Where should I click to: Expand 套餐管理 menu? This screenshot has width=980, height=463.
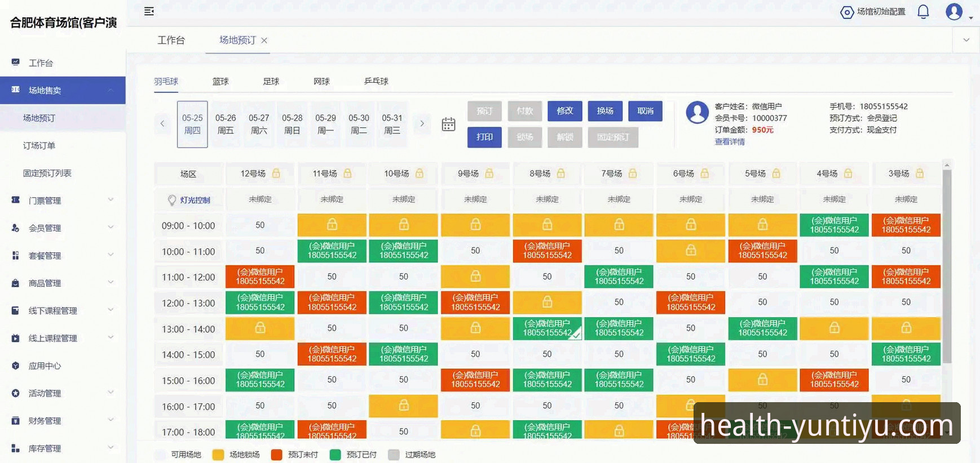(x=111, y=255)
